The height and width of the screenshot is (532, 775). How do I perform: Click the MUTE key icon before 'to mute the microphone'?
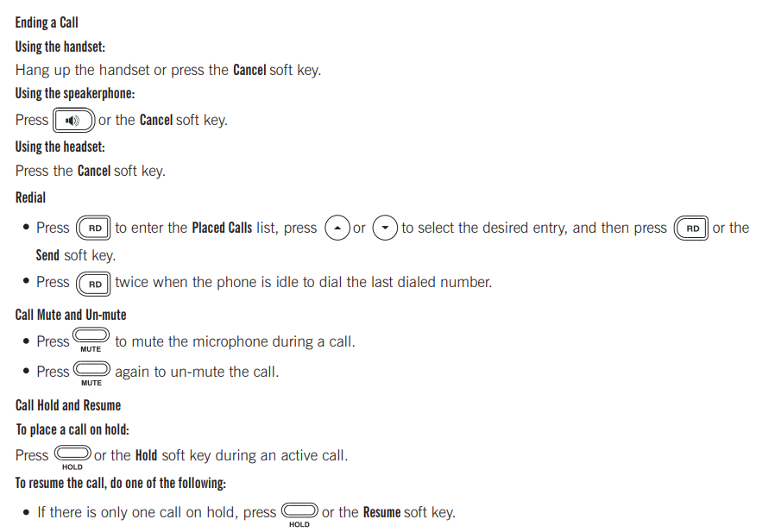tap(91, 340)
